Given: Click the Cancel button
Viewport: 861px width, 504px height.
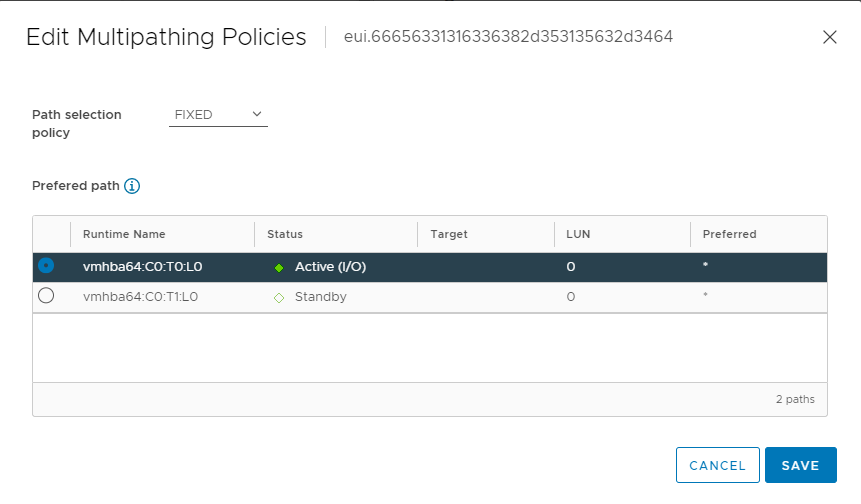Looking at the screenshot, I should (718, 465).
